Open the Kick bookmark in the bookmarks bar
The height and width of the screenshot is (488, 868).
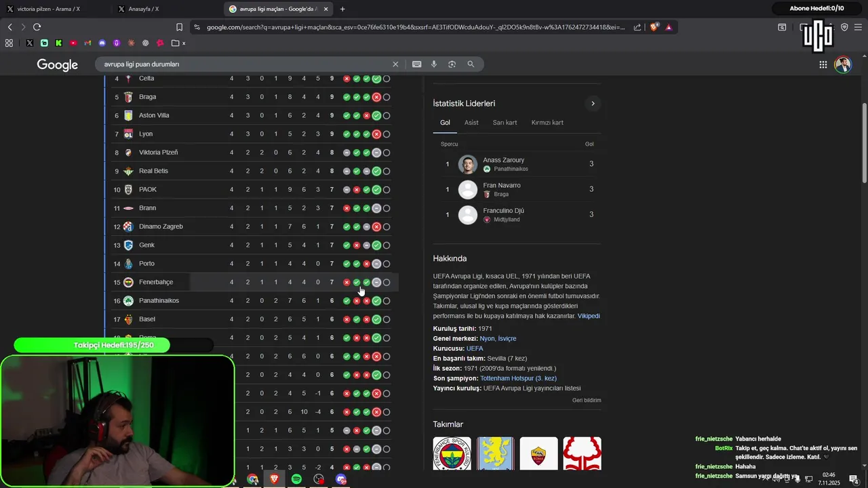tap(58, 43)
